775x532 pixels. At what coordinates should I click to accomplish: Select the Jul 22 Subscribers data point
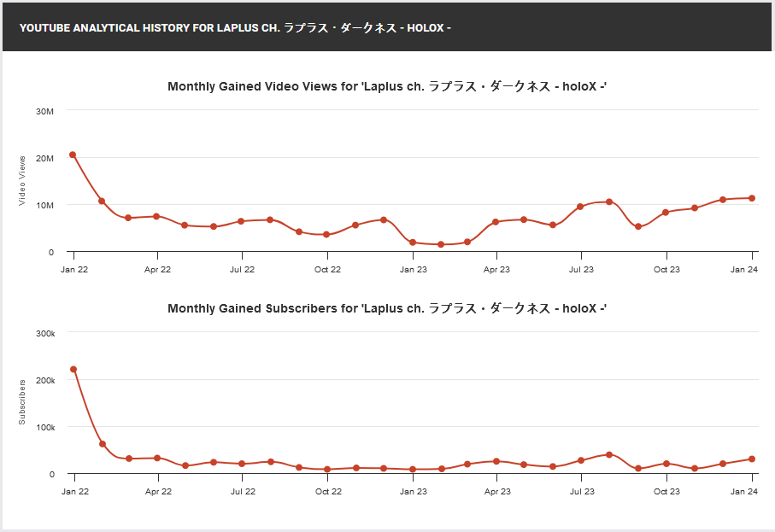(242, 464)
